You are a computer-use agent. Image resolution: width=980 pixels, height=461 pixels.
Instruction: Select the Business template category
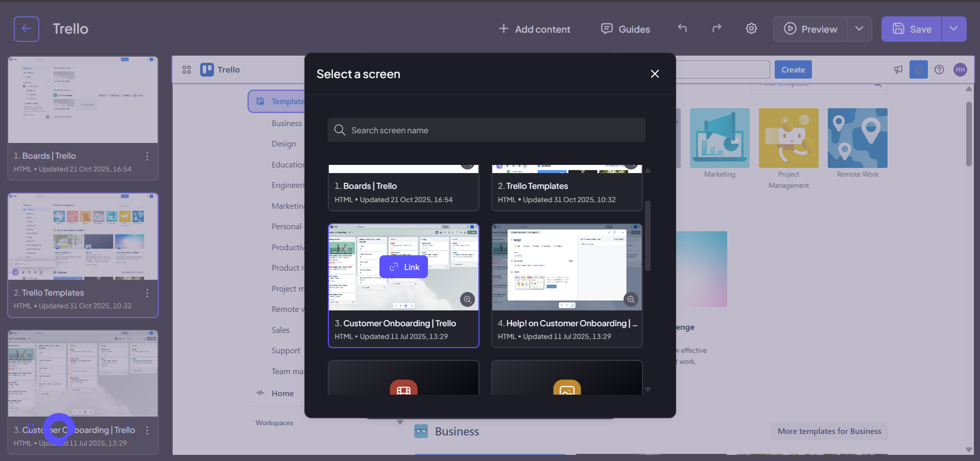pyautogui.click(x=286, y=123)
